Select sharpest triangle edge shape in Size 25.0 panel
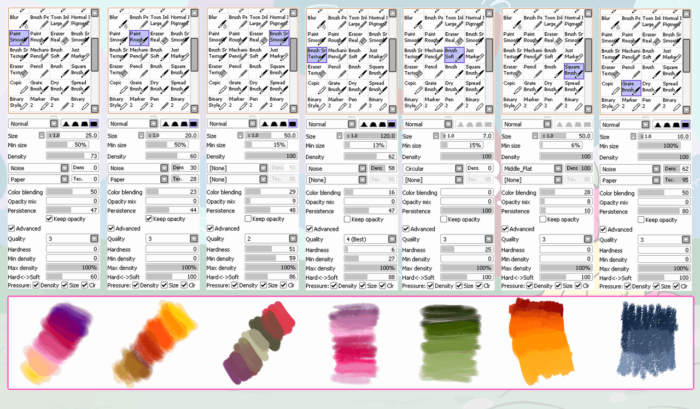The image size is (700, 409). [x=65, y=124]
